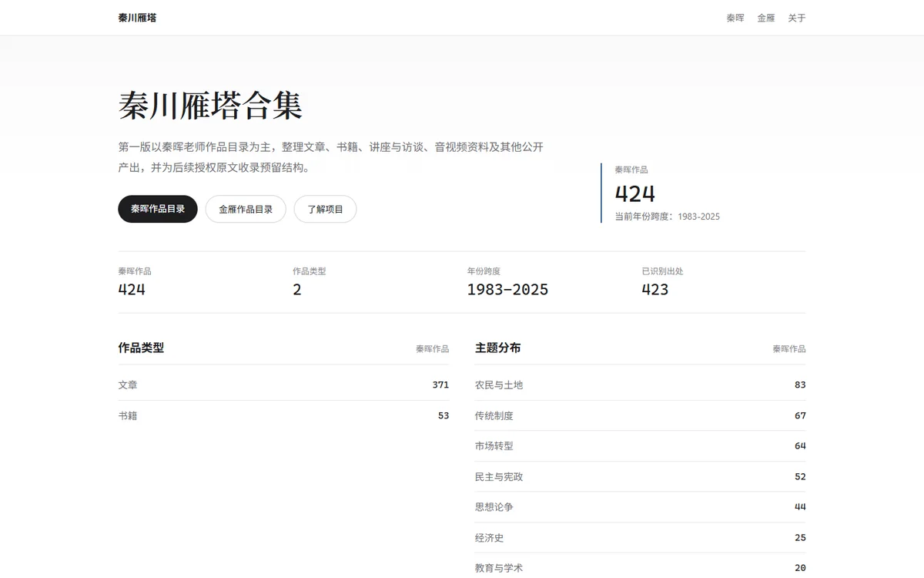Click the 25 count for 经济史
The image size is (924, 578).
point(800,537)
